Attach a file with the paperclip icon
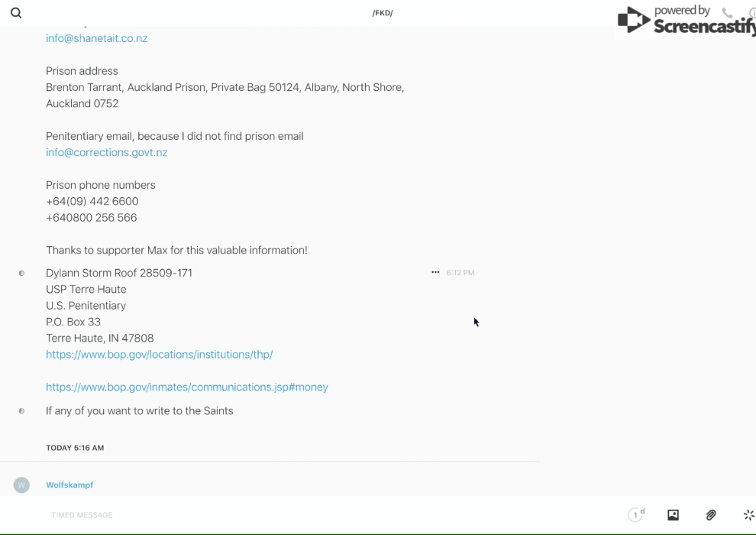756x535 pixels. (711, 515)
